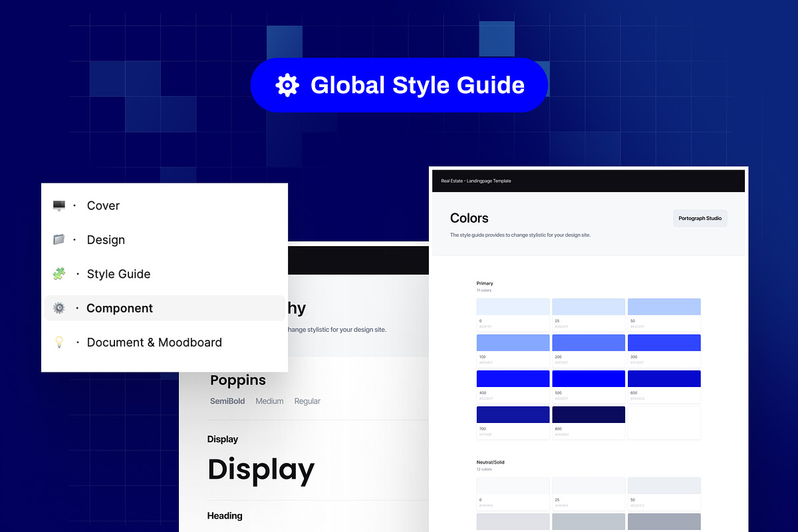Pick the Neutral/Solid 25 color swatch
The width and height of the screenshot is (798, 532).
coord(589,485)
